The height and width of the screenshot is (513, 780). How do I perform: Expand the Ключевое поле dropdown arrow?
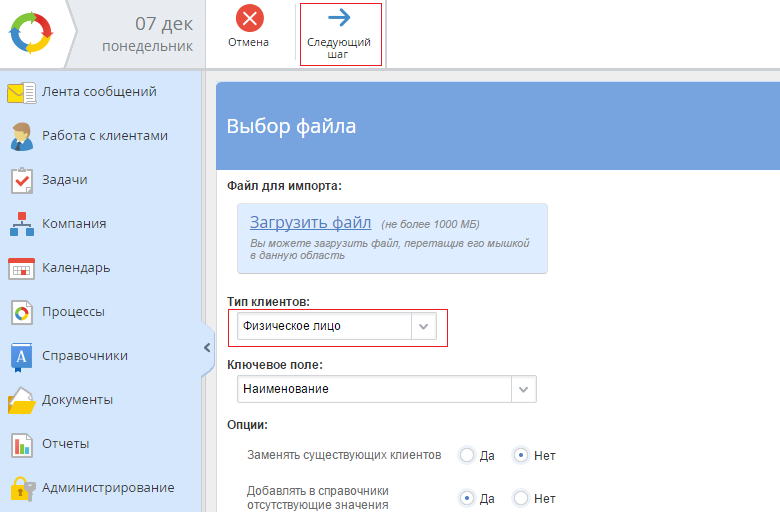(524, 389)
